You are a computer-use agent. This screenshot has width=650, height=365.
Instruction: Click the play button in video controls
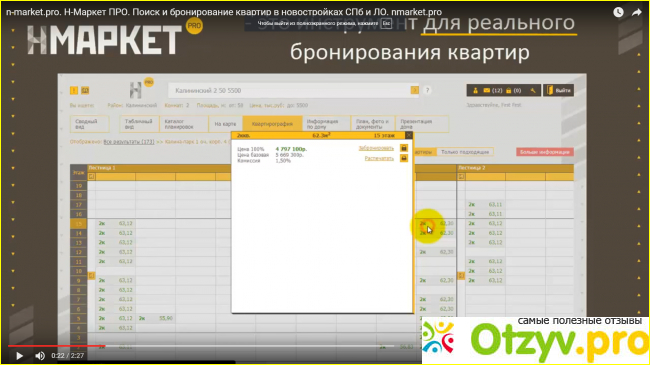(x=19, y=355)
